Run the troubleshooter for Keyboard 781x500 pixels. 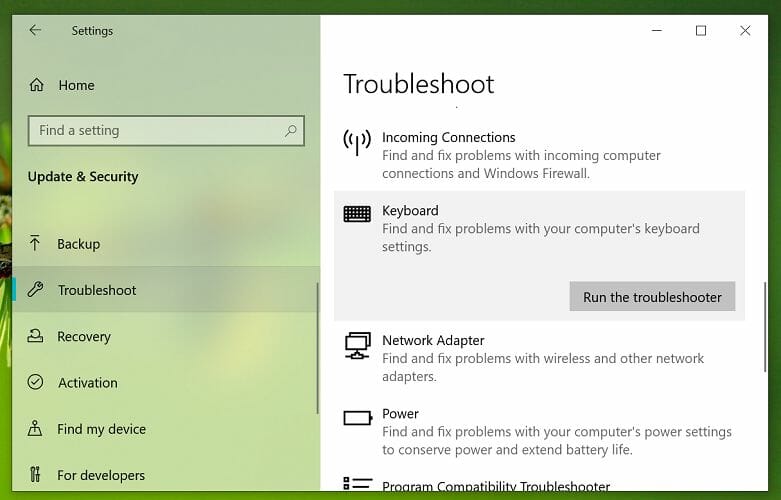click(652, 297)
